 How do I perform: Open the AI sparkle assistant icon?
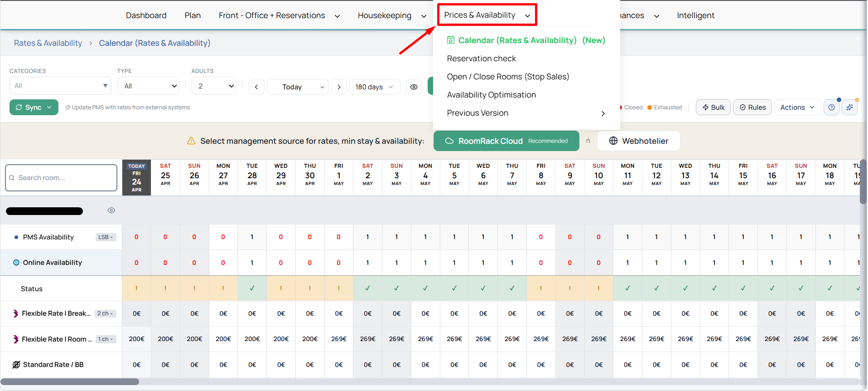pyautogui.click(x=849, y=108)
